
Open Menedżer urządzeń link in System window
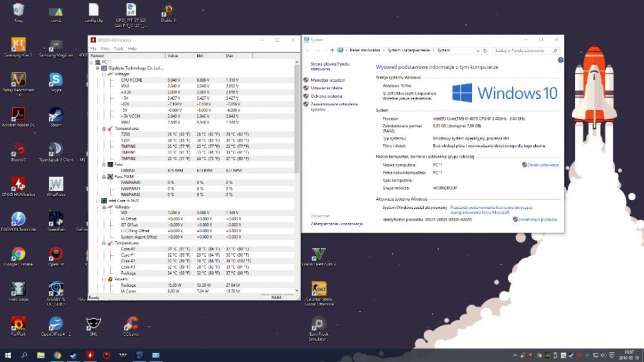[327, 80]
